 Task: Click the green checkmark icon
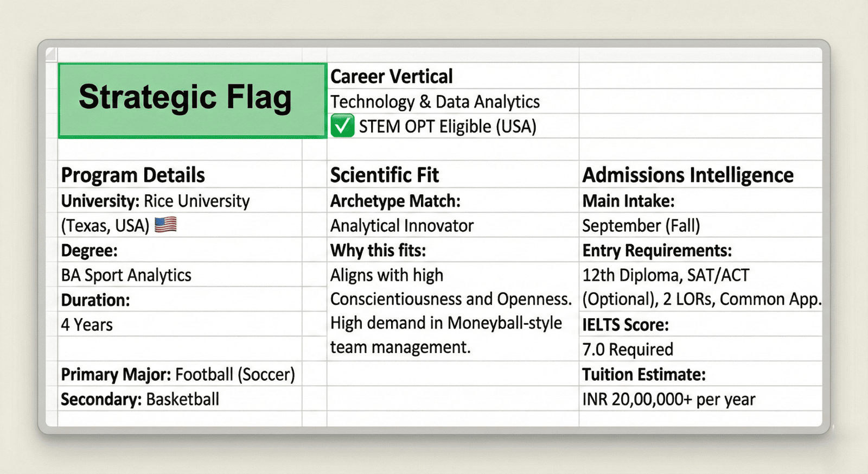(x=342, y=126)
